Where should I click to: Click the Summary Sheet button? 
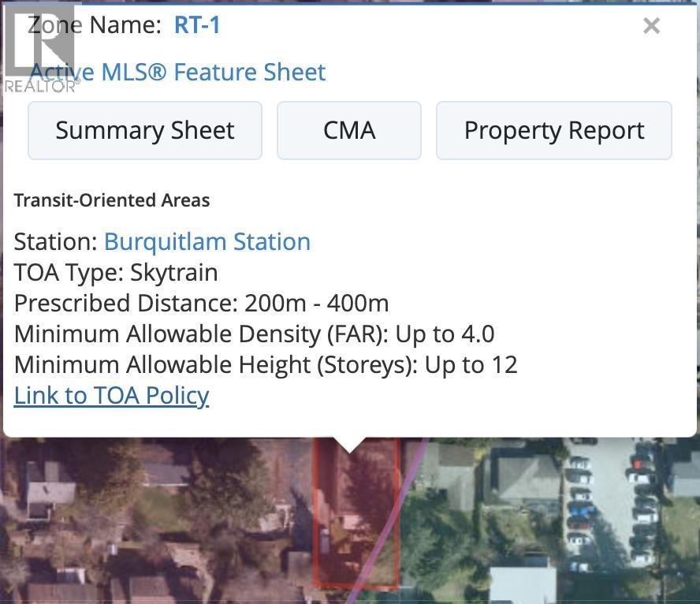(x=145, y=131)
